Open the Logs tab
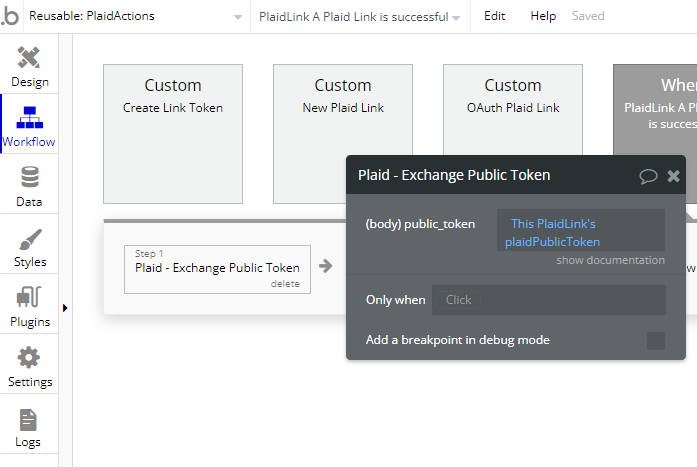Viewport: 697px width, 467px height. 29,425
